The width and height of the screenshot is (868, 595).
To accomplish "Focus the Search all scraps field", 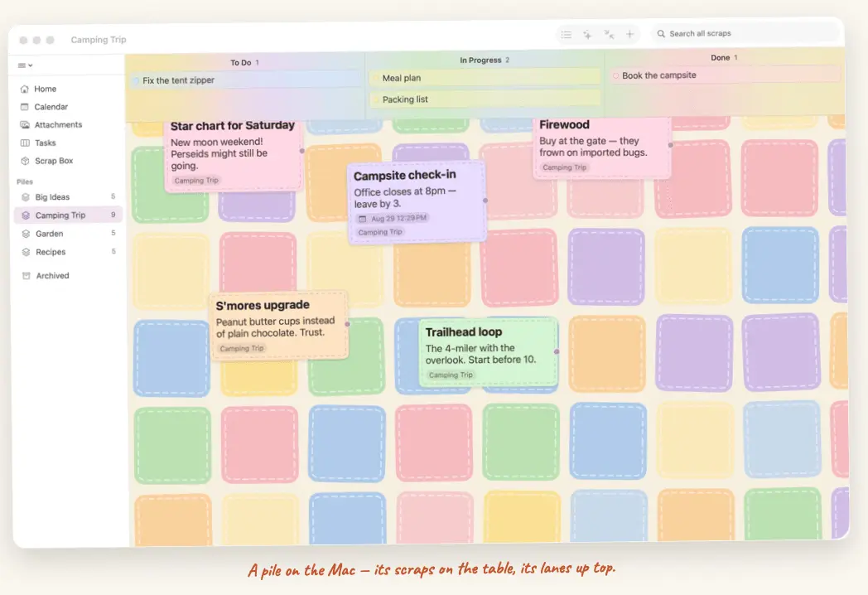I will [x=745, y=33].
